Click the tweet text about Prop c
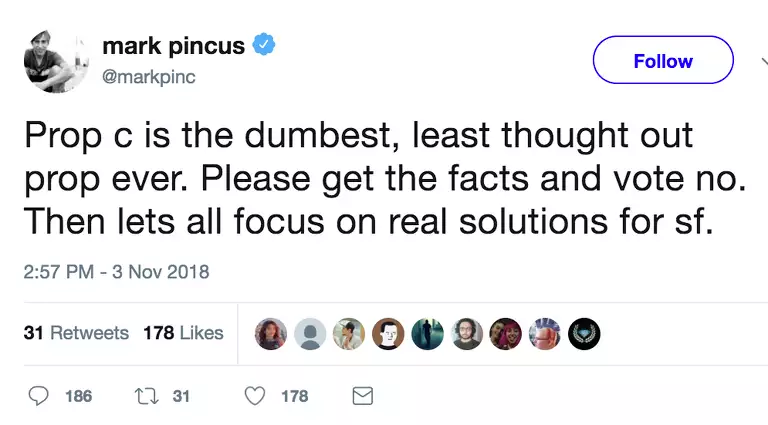This screenshot has height=425, width=768. [370, 178]
